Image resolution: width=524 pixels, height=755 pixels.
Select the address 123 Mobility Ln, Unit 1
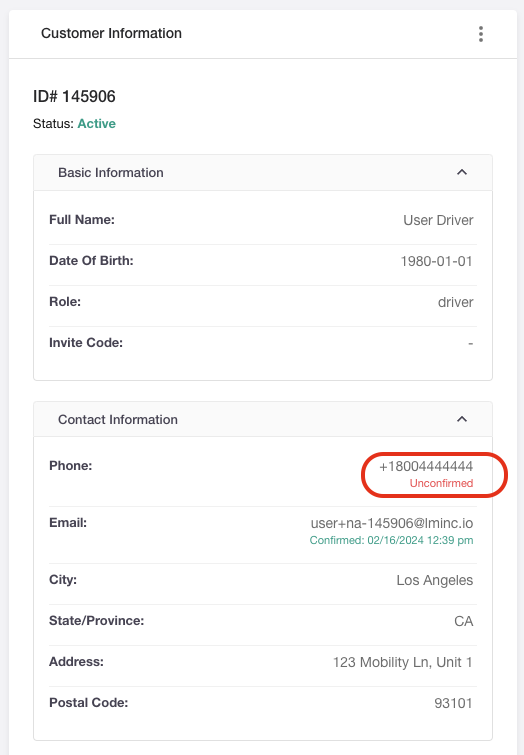click(403, 662)
